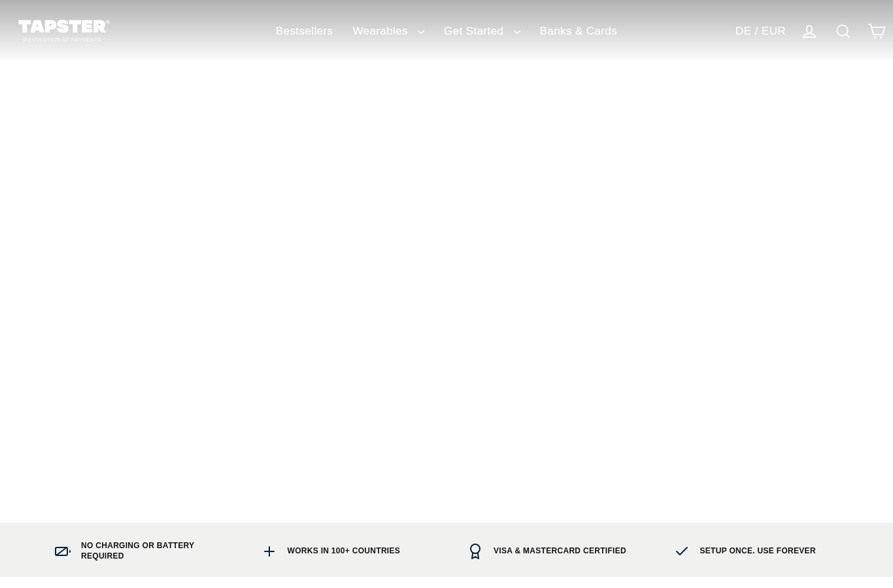Click the Get Started navigation label

coord(473,31)
